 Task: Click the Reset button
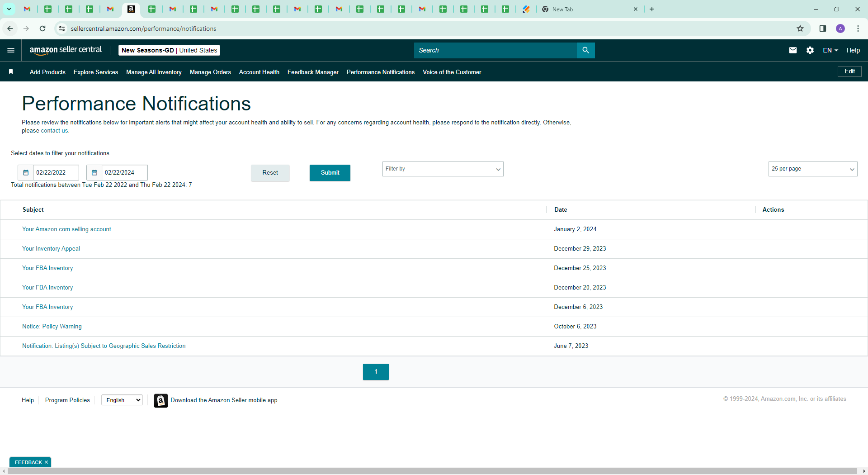pos(270,173)
